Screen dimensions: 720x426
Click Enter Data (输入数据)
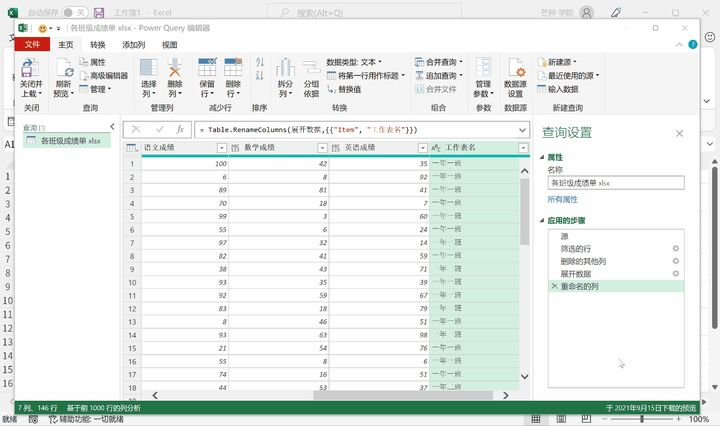point(558,89)
